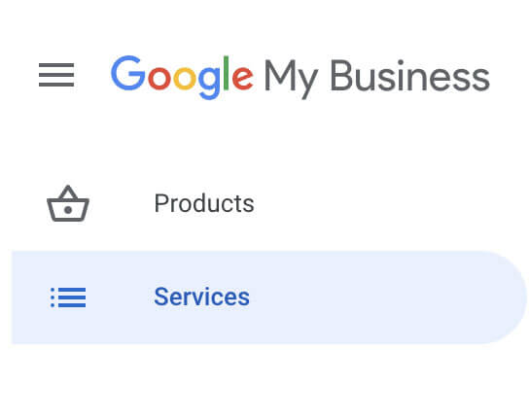Screen dimensions: 529x420
Task: Click the Google logo
Action: 182,77
